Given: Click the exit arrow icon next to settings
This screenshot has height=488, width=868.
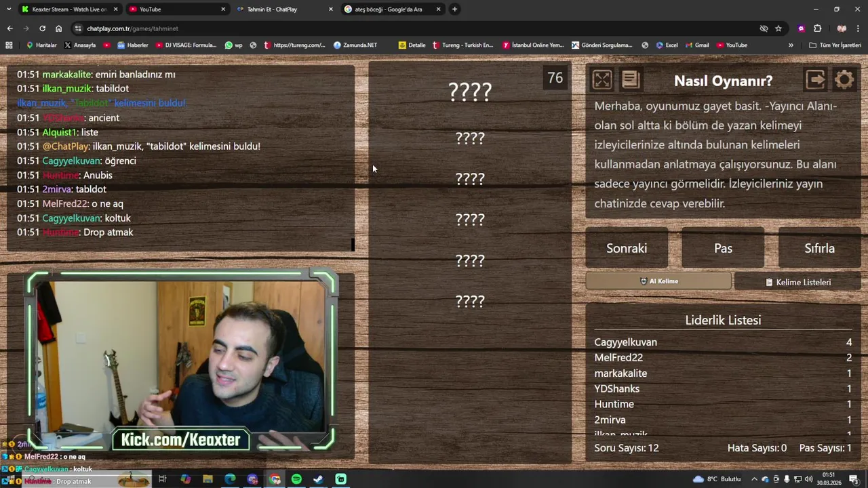Looking at the screenshot, I should 816,80.
